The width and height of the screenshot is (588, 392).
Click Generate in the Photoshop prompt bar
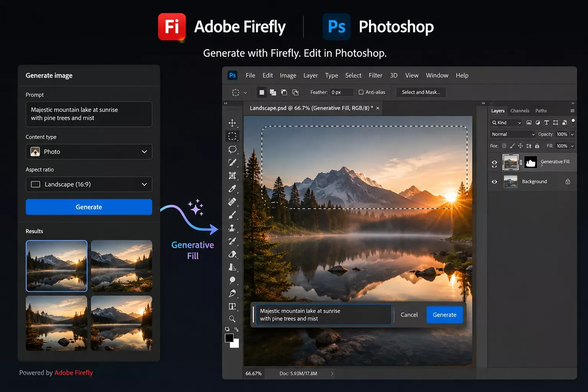tap(444, 315)
